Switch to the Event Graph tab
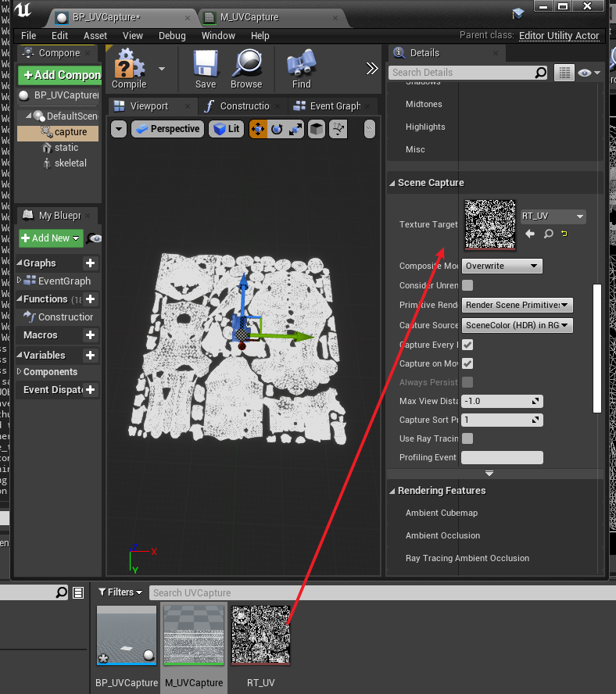 [x=335, y=106]
